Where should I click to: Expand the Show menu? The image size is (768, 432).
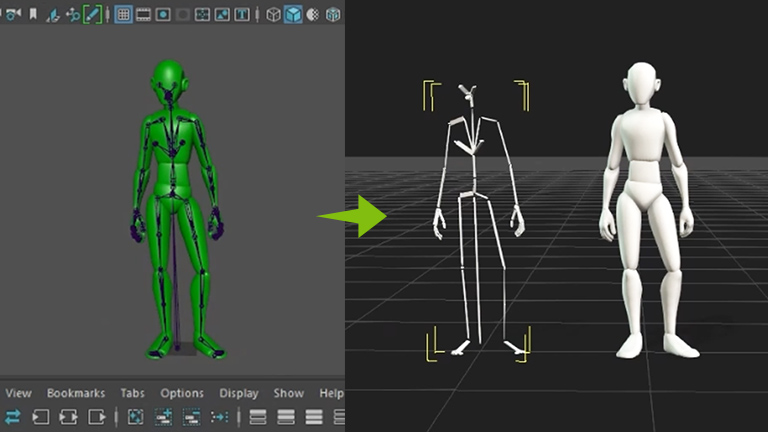[289, 393]
